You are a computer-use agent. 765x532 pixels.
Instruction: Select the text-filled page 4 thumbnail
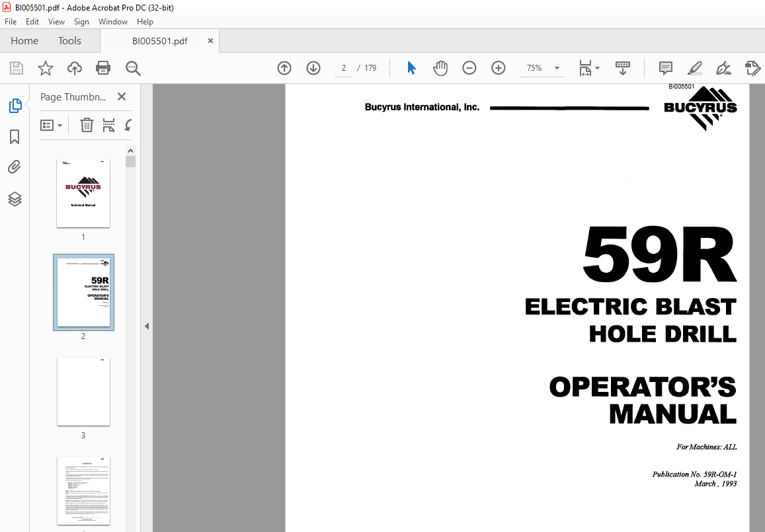[83, 490]
